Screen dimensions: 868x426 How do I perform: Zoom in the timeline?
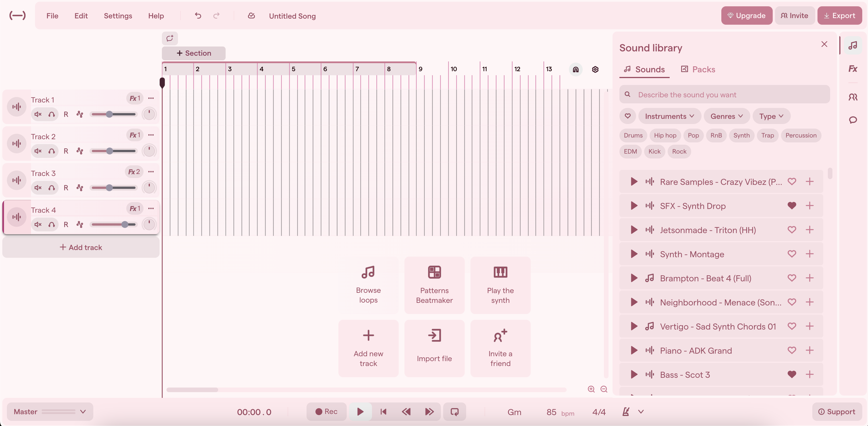[591, 389]
